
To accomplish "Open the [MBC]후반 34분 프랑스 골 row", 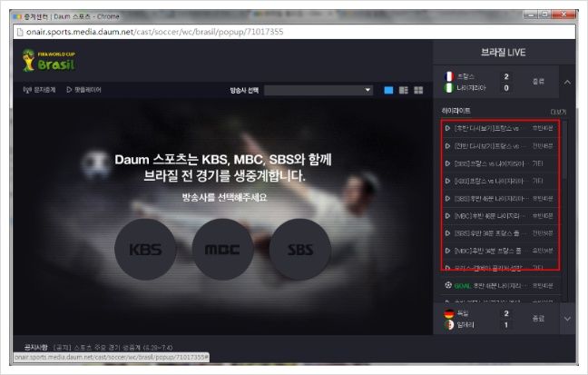I will (499, 251).
